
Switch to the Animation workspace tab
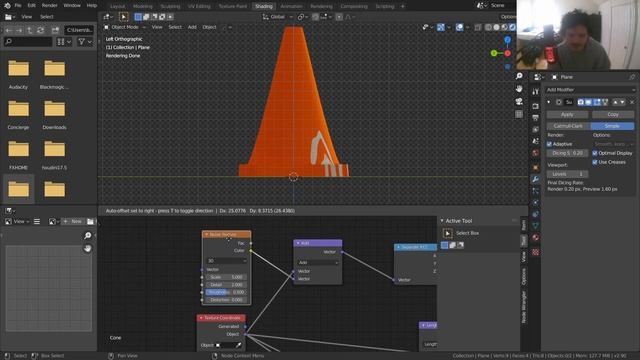pyautogui.click(x=291, y=7)
